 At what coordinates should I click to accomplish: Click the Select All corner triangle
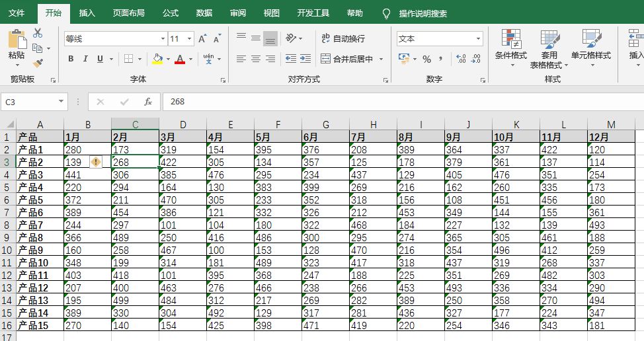[11, 124]
